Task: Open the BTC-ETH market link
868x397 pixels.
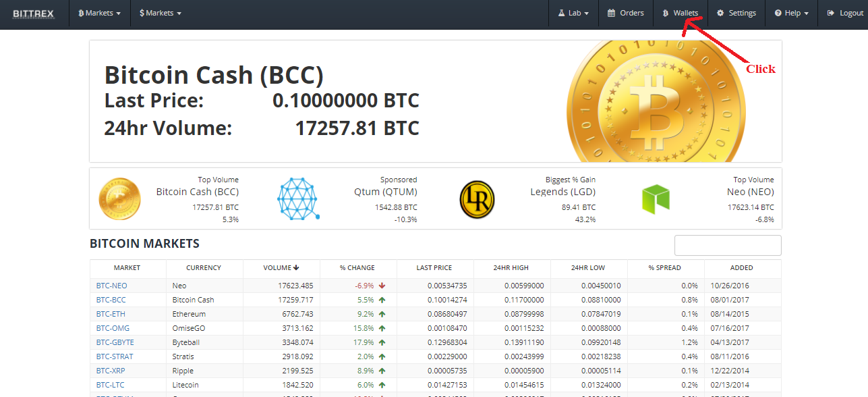Action: coord(111,314)
